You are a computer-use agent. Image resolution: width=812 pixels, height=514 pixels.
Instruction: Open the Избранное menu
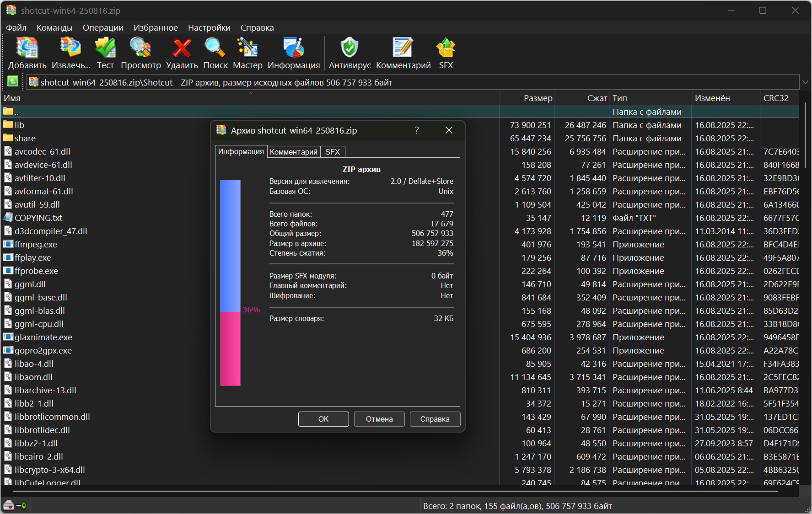[x=156, y=27]
